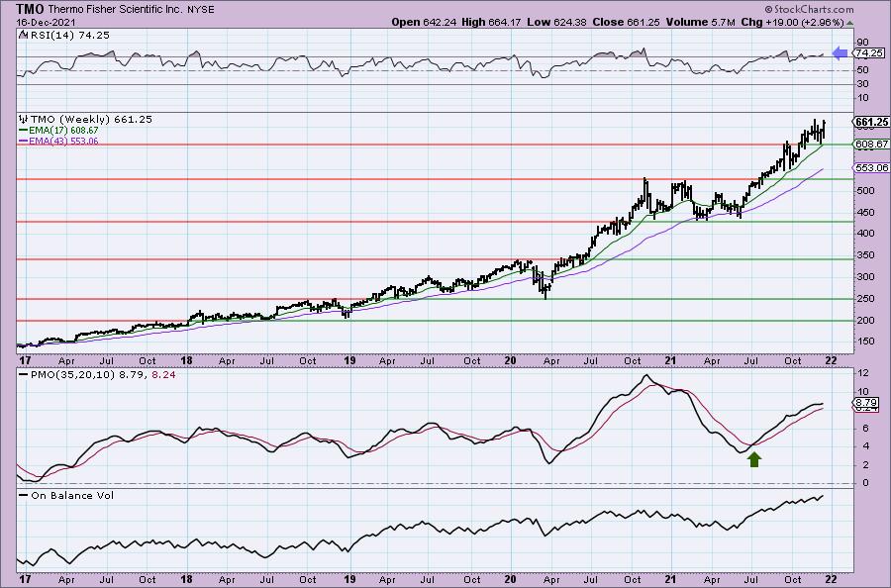
Task: Click the 12 level on PMO axis
Action: coord(862,372)
